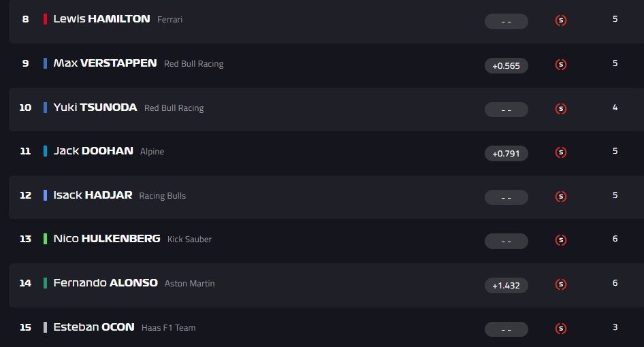Select the Jack Doohan driver name
644x347 pixels.
[93, 151]
